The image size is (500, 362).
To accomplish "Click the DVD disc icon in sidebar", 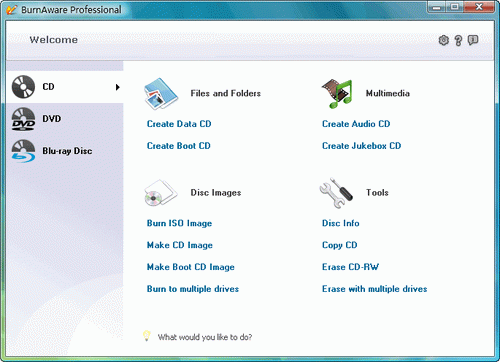I will pyautogui.click(x=23, y=119).
